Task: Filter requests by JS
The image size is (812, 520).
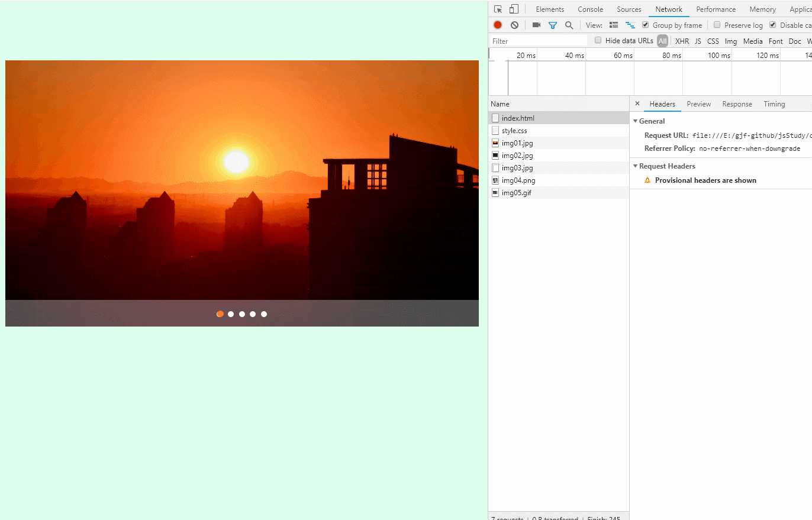Action: [x=698, y=41]
